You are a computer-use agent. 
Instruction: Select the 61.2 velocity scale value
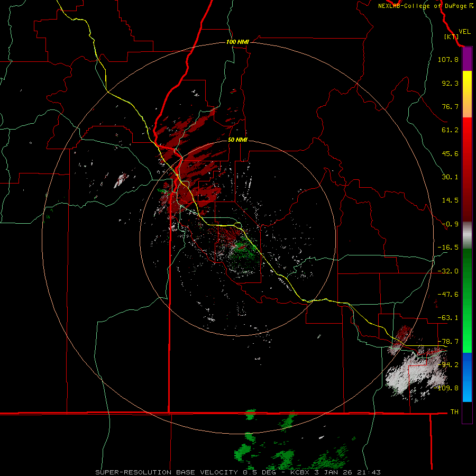(x=450, y=130)
